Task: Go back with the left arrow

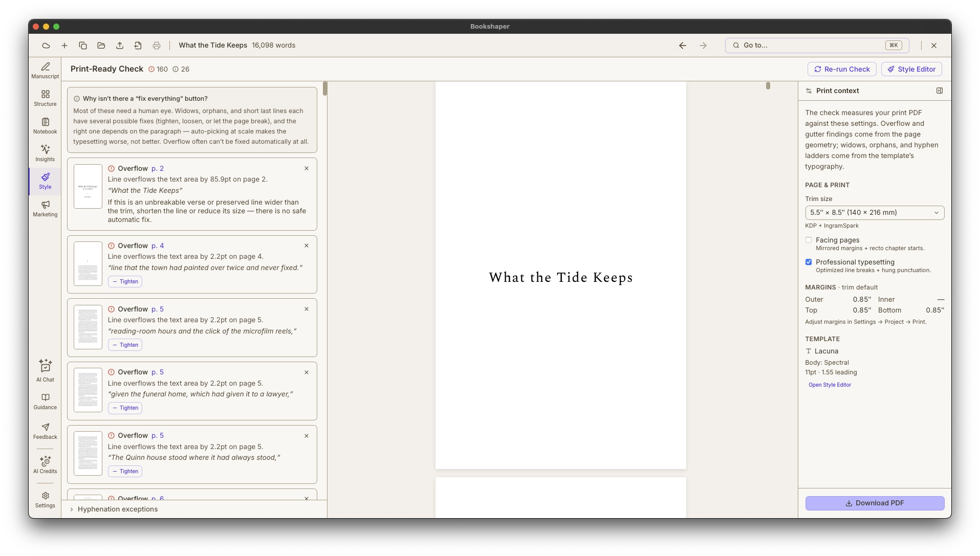Action: pos(683,46)
